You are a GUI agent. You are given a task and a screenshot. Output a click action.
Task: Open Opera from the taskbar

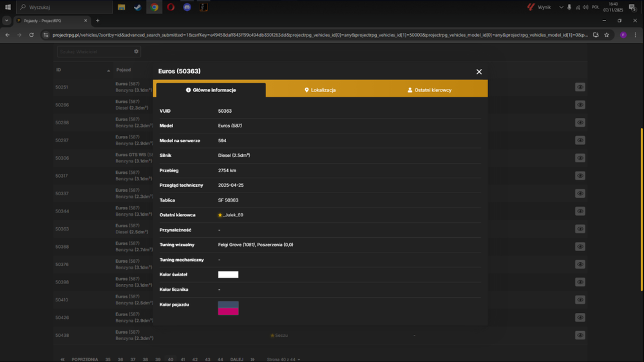coord(171,7)
